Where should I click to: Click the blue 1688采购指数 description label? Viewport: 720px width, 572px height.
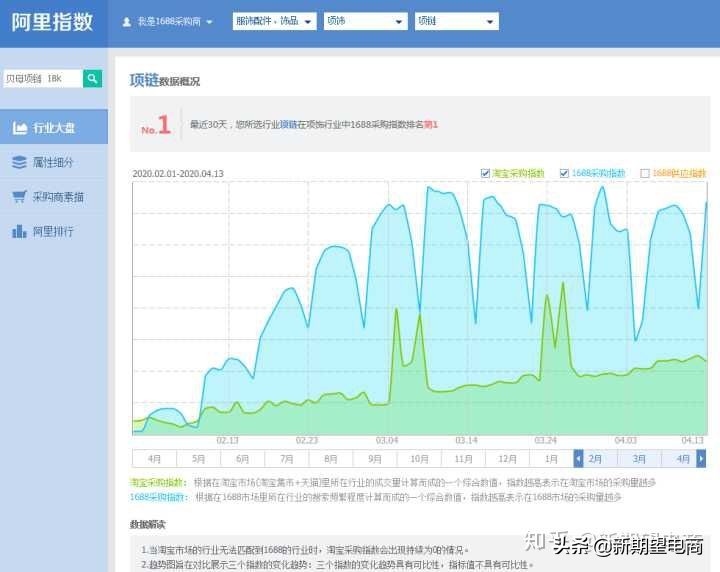coord(159,497)
